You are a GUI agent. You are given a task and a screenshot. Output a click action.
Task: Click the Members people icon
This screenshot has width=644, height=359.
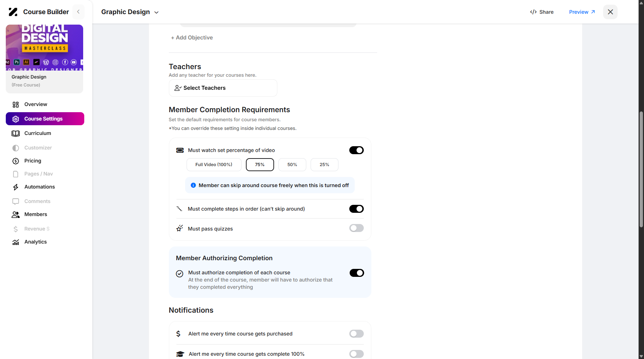tap(16, 215)
